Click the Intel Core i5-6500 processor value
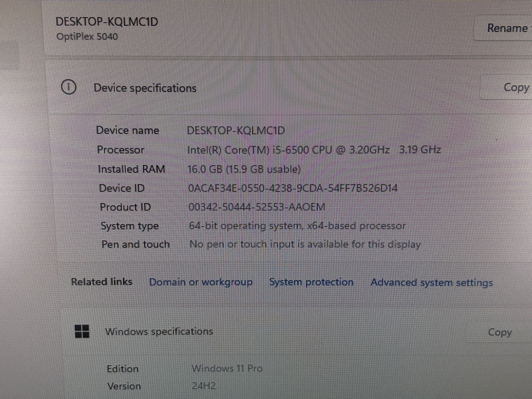 point(314,150)
